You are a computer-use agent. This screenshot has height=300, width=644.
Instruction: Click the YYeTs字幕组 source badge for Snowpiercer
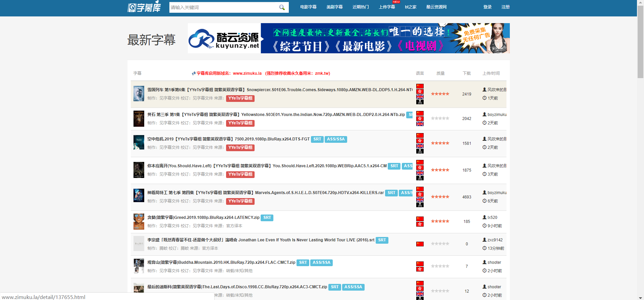pyautogui.click(x=240, y=98)
